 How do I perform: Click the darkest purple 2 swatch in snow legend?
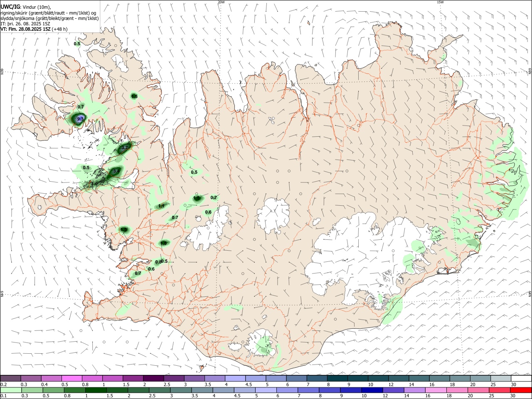click(x=153, y=379)
